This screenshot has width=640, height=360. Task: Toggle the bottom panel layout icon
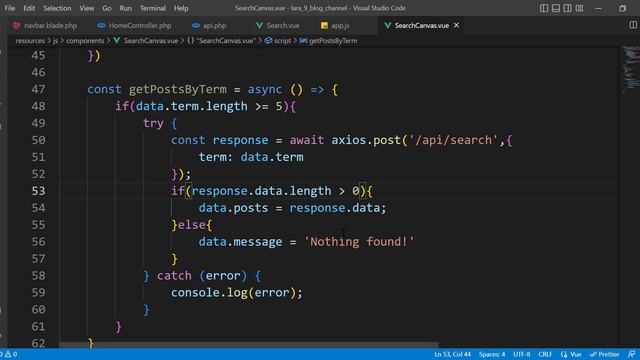(x=556, y=8)
